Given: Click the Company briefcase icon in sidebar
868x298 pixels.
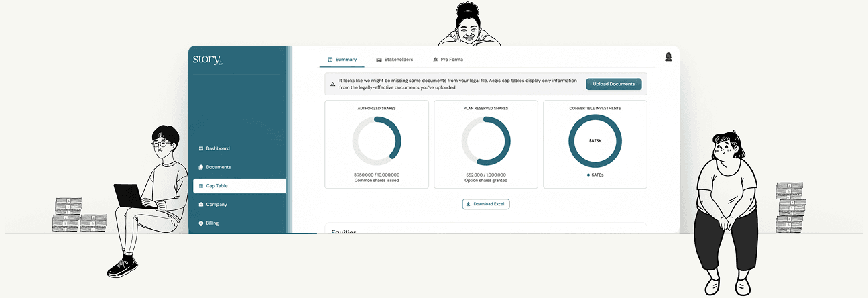Looking at the screenshot, I should click(x=201, y=205).
